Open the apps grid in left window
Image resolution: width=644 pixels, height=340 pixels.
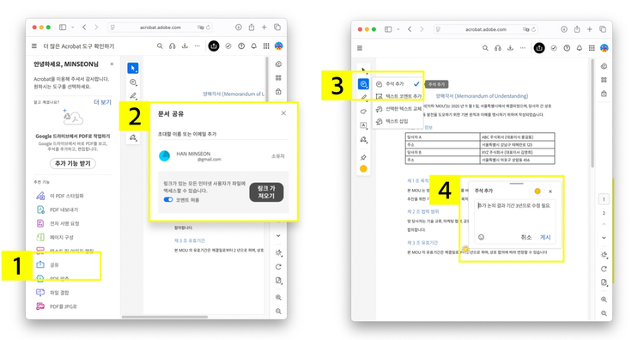(x=266, y=46)
